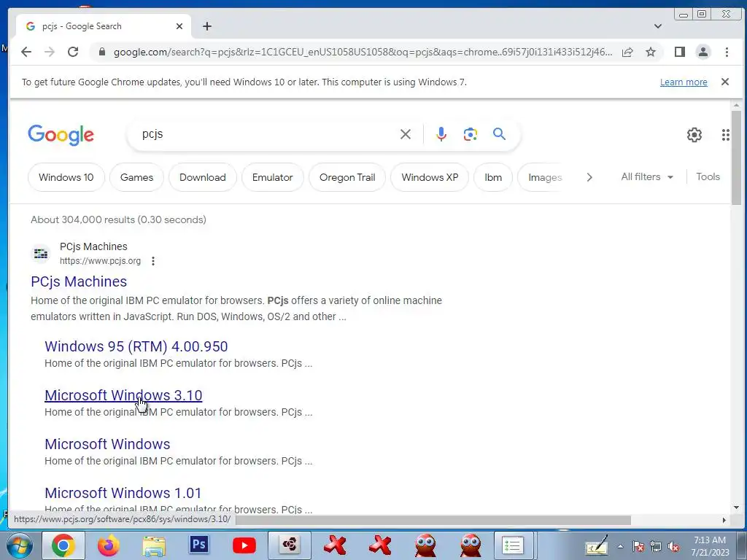The height and width of the screenshot is (560, 747).
Task: Click the scroll right arrow
Action: [x=724, y=520]
